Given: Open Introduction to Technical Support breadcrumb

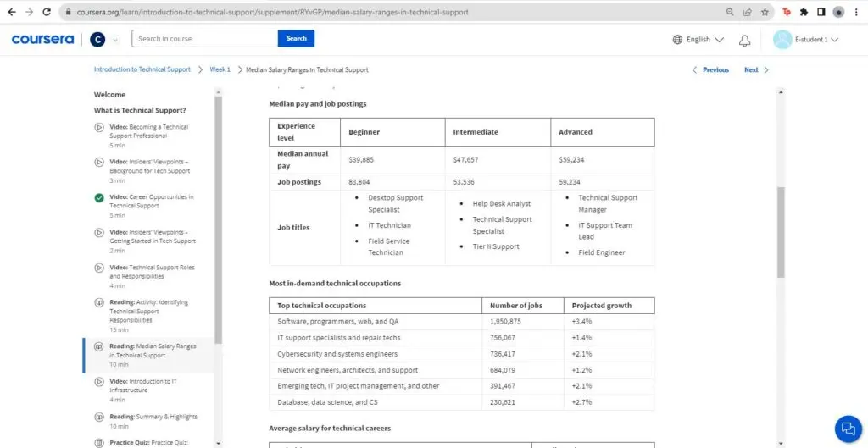Looking at the screenshot, I should click(x=142, y=69).
